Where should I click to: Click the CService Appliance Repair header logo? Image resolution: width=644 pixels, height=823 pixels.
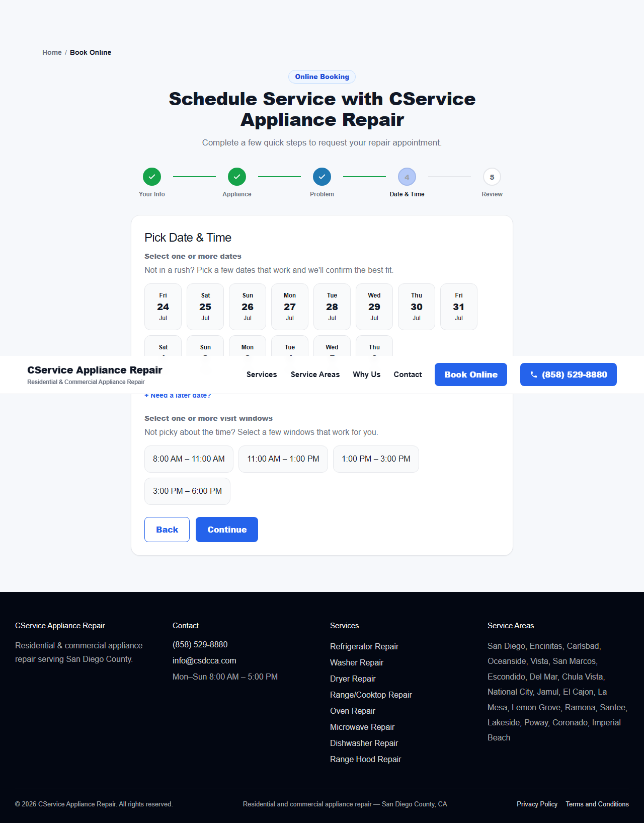(x=95, y=375)
